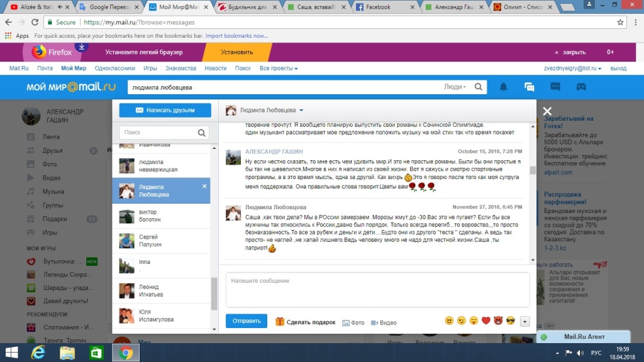Open Знакомства in top navigation
Viewport: 644px width, 362px height.
[x=180, y=68]
